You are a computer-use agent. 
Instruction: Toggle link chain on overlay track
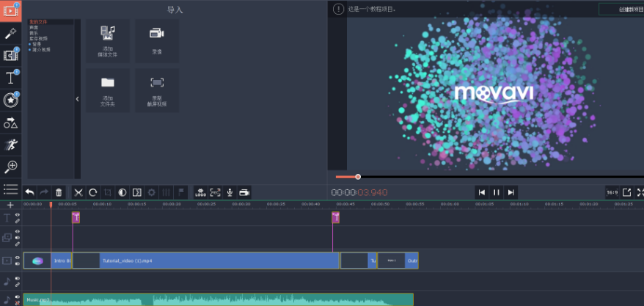point(18,244)
